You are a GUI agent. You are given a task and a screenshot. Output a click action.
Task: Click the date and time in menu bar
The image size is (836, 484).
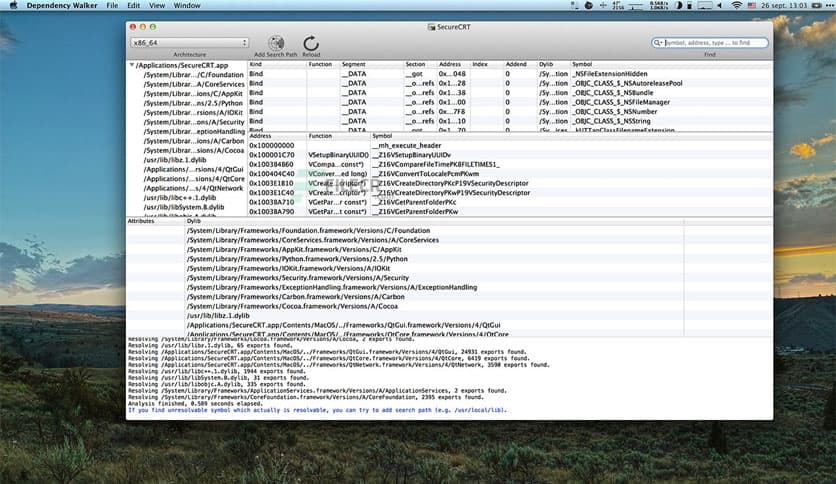784,5
